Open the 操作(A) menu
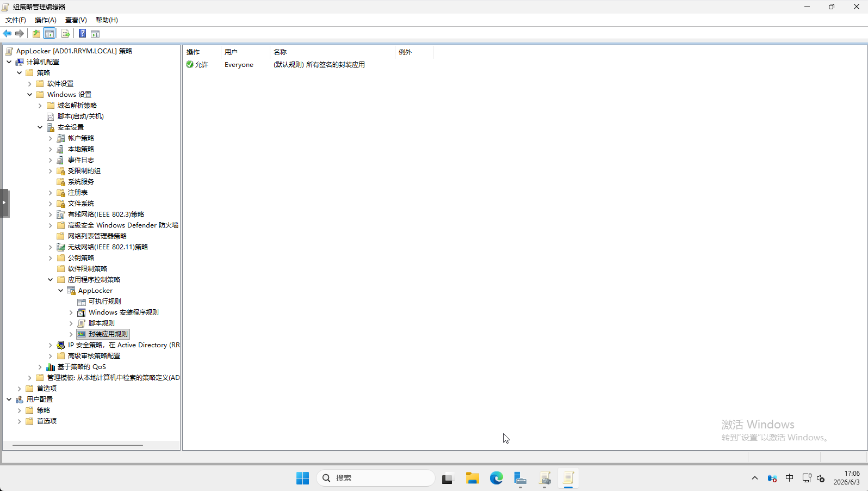Viewport: 868px width, 491px height. (x=46, y=20)
